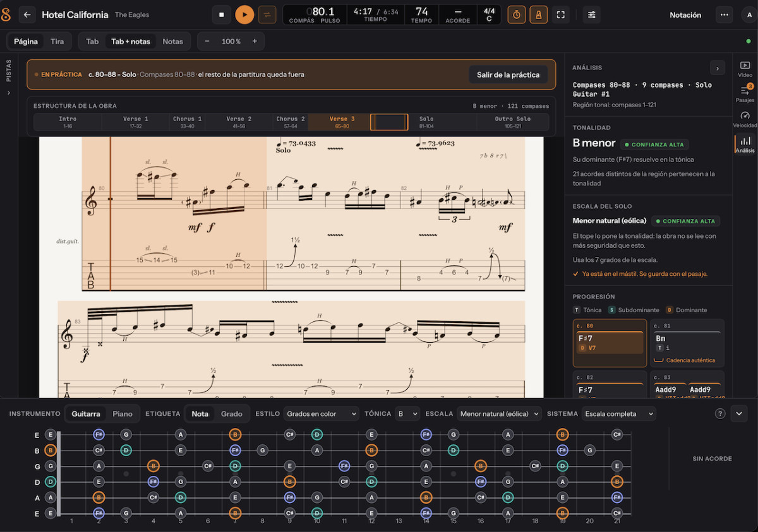Open the Estilo dropdown showing Grados en color
Viewport: 758px width, 532px height.
(321, 414)
